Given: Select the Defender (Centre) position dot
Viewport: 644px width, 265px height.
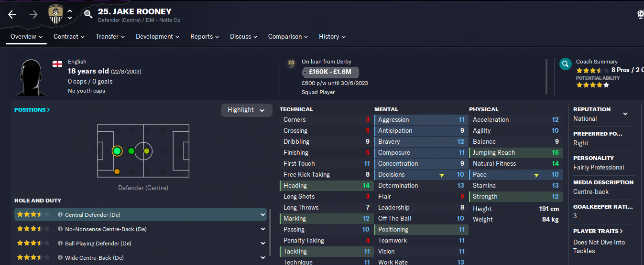Looking at the screenshot, I should (117, 151).
